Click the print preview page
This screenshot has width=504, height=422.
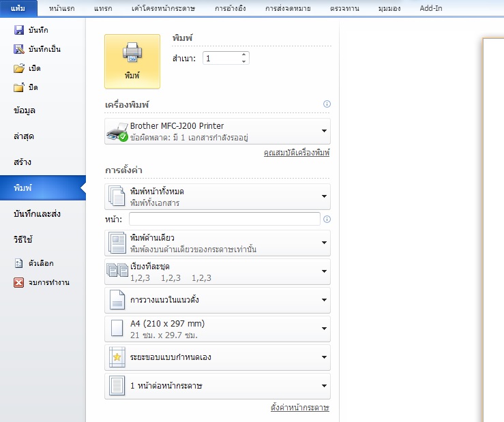[x=494, y=230]
